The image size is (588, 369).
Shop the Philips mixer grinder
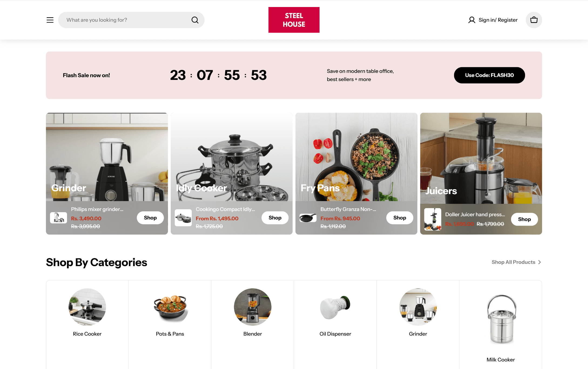150,218
